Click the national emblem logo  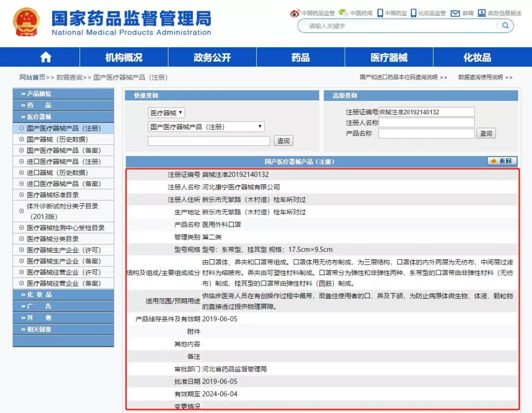pyautogui.click(x=27, y=22)
